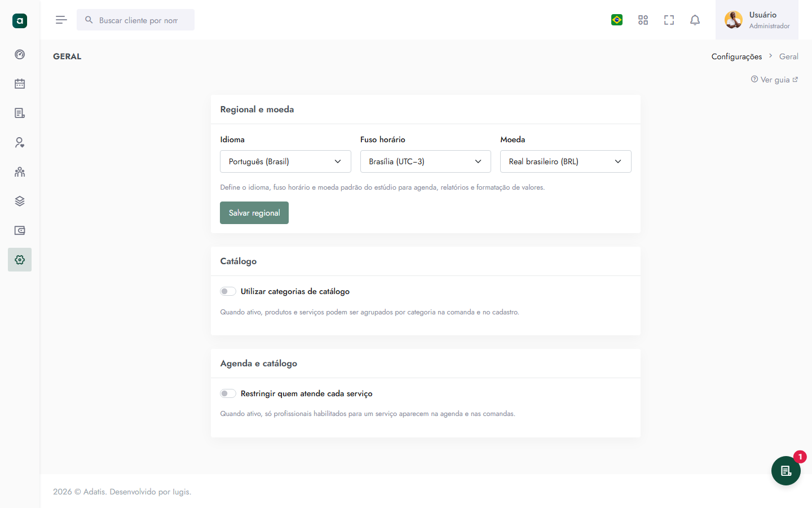Open the apps grid icon

coord(643,20)
